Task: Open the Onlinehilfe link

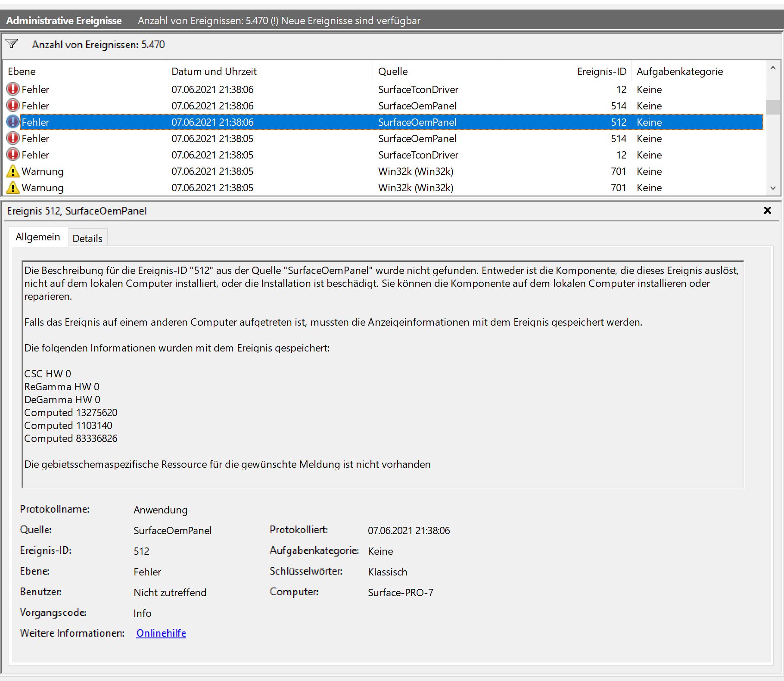Action: pyautogui.click(x=161, y=633)
